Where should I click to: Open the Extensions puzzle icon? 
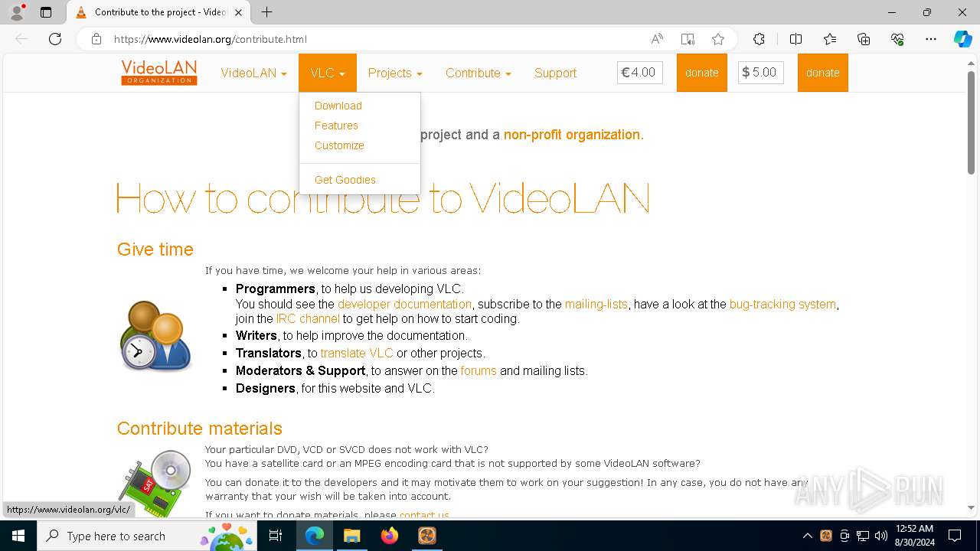tap(759, 39)
